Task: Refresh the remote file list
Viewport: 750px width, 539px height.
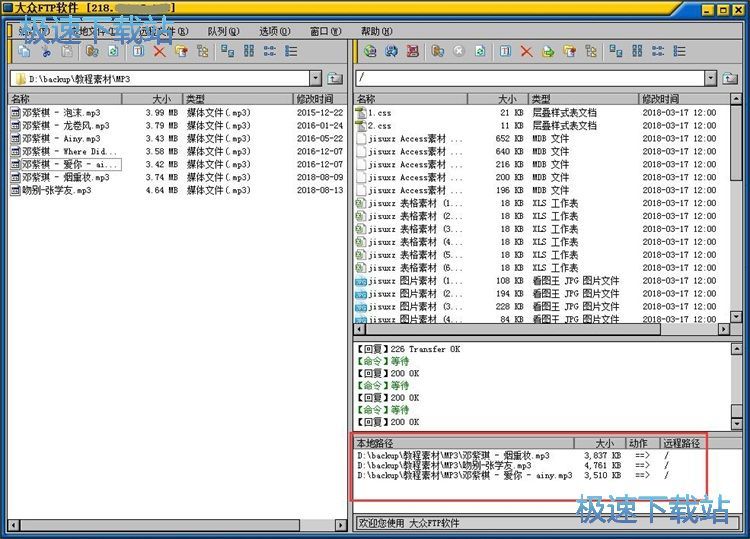Action: [480, 51]
